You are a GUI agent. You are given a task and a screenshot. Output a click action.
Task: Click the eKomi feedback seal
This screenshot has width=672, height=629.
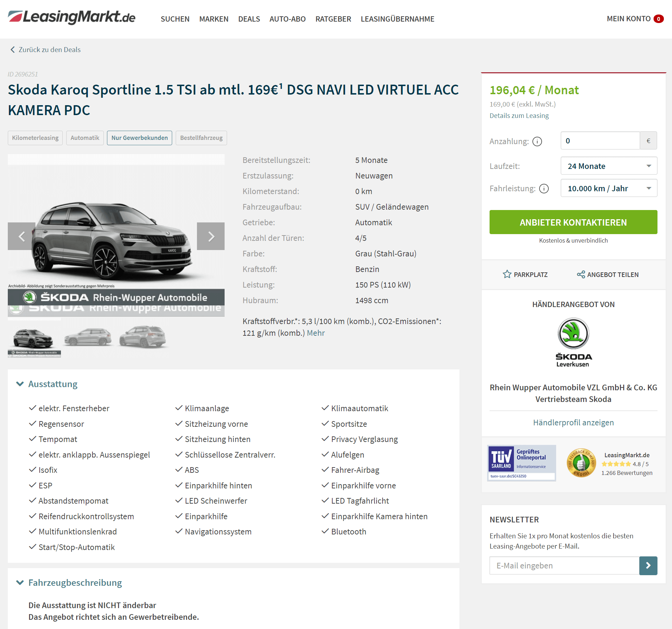pyautogui.click(x=581, y=463)
